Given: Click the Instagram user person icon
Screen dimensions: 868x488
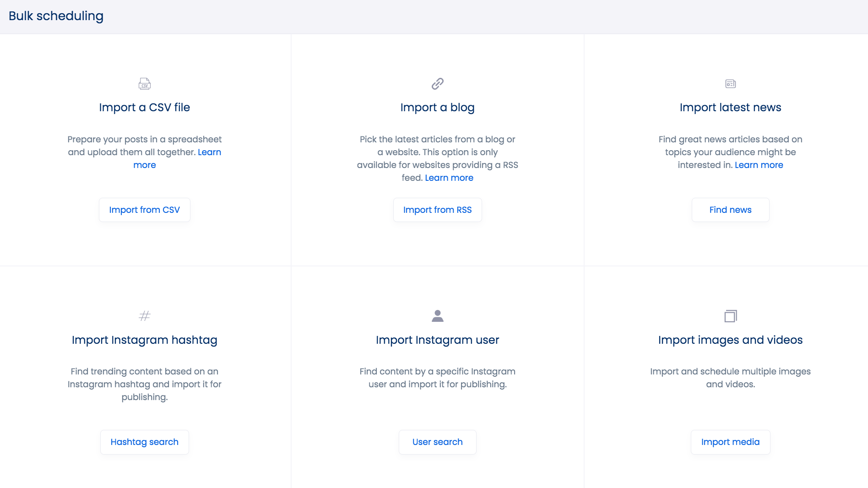Looking at the screenshot, I should (437, 315).
